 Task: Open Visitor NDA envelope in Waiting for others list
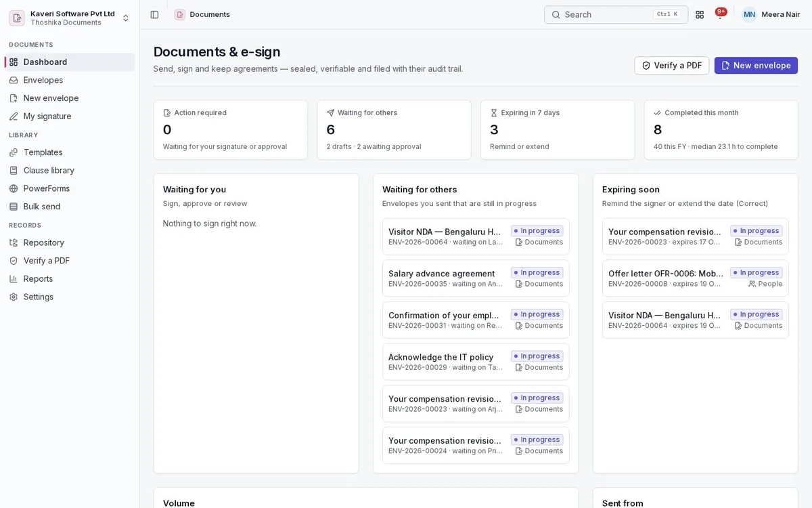pos(476,236)
